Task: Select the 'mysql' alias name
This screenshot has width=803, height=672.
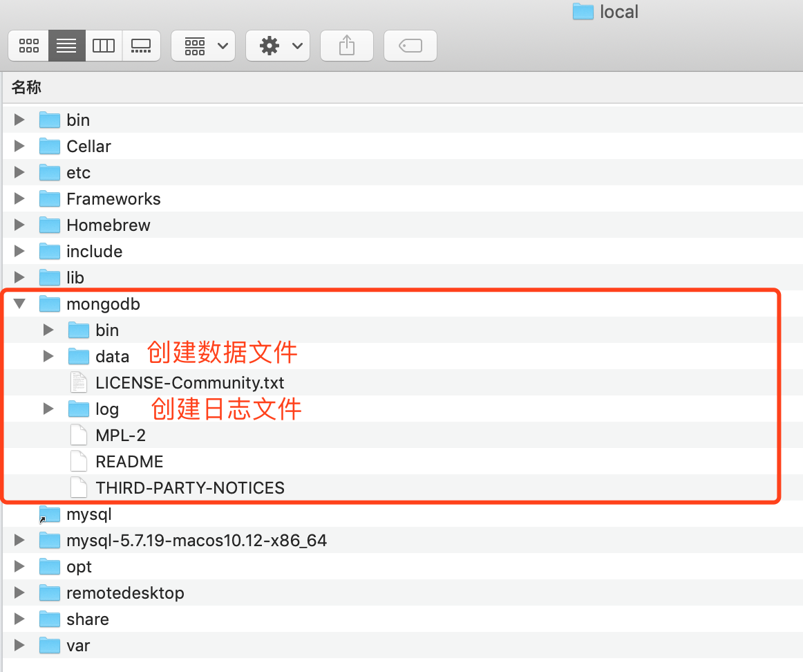Action: pyautogui.click(x=89, y=515)
